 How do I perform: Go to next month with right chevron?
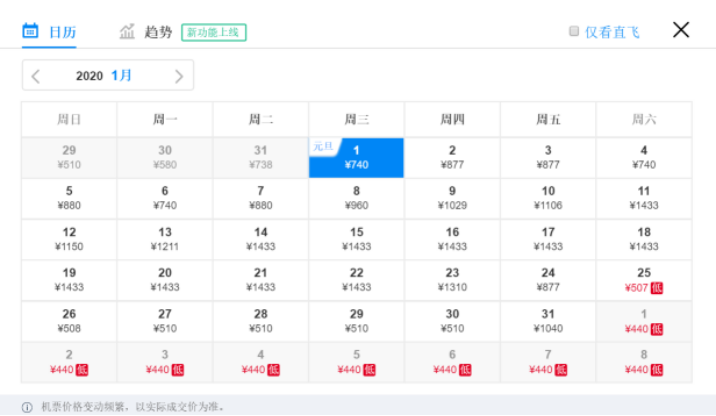(x=179, y=76)
